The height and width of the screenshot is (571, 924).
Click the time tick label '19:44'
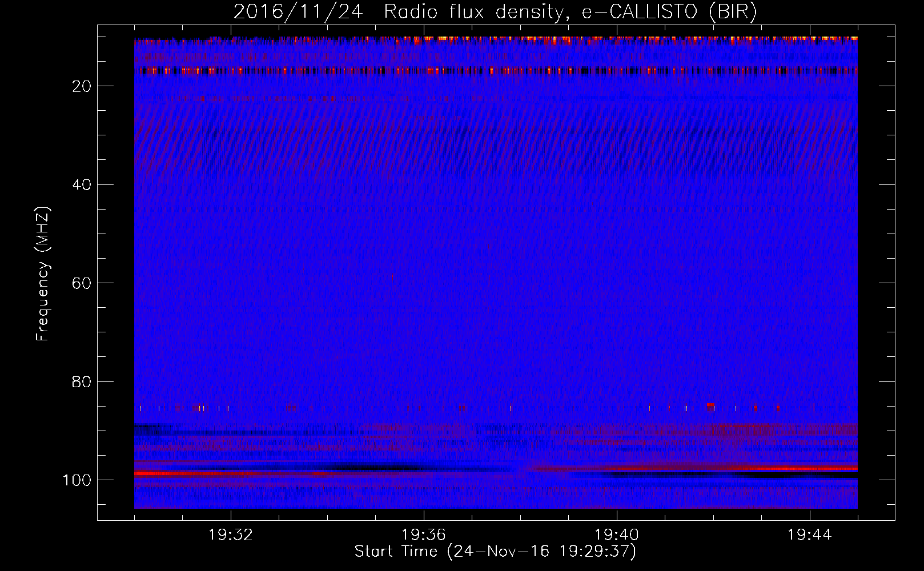[810, 535]
